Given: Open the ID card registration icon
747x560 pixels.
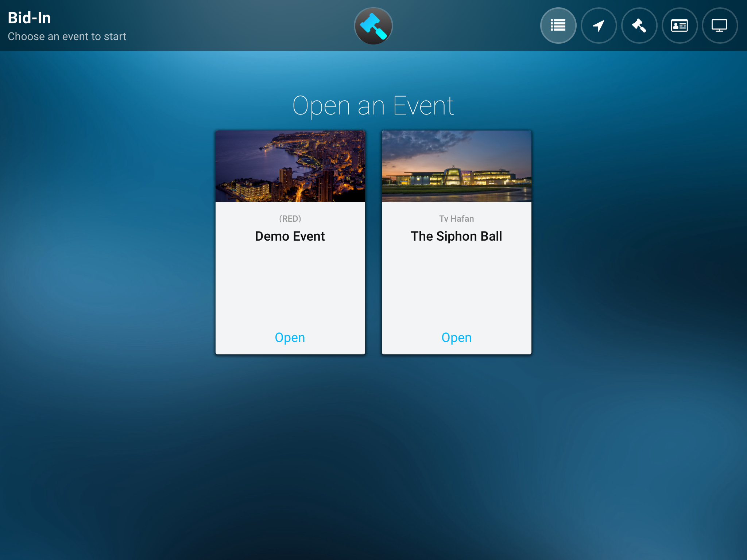Looking at the screenshot, I should tap(680, 26).
